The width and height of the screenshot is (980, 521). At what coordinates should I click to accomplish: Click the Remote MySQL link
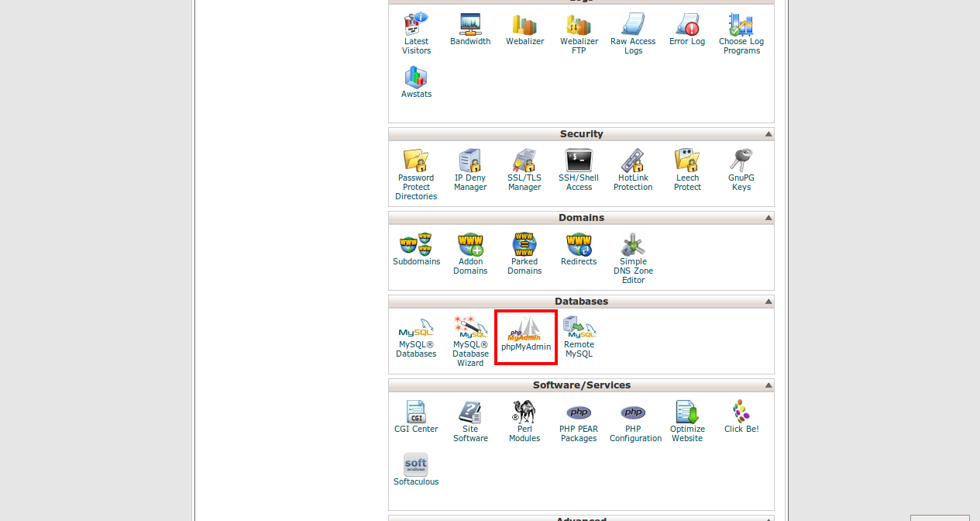[x=579, y=349]
